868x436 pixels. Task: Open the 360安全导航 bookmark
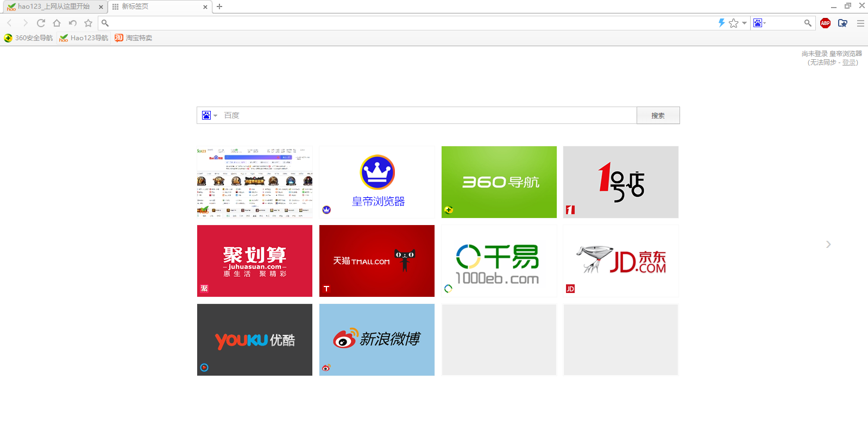coord(29,38)
